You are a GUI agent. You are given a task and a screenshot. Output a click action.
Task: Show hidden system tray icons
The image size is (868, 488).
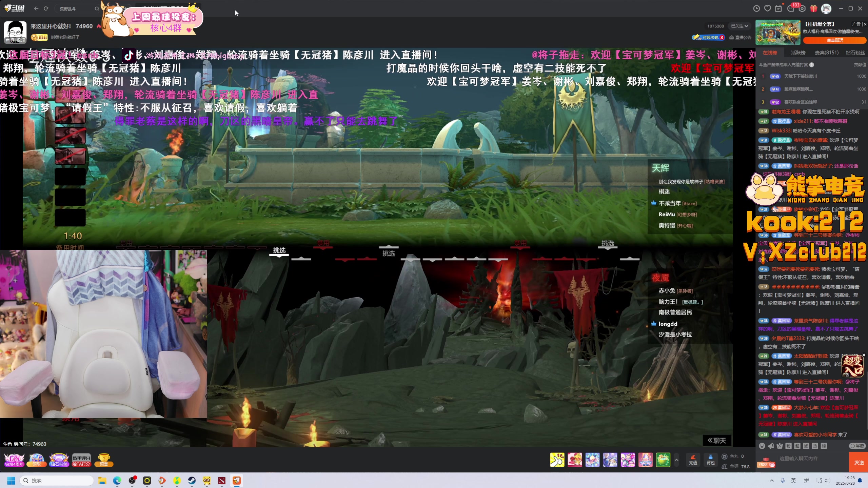[x=772, y=480]
